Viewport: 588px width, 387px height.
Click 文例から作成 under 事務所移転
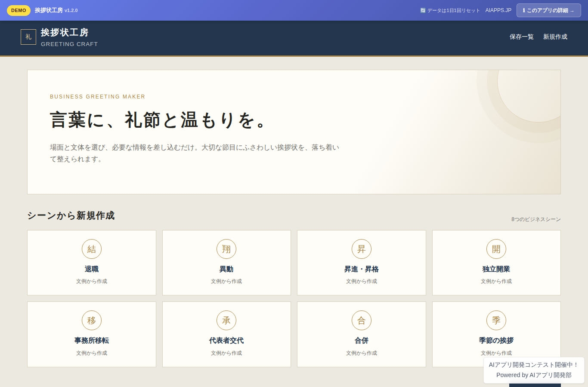92,353
